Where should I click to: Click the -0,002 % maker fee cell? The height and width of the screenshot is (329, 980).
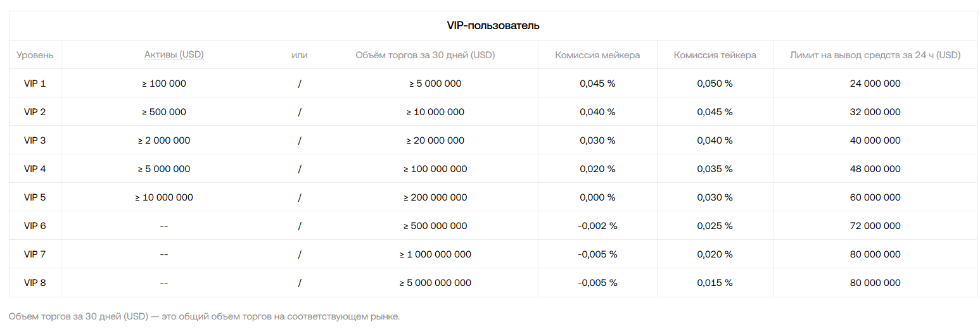(x=597, y=226)
